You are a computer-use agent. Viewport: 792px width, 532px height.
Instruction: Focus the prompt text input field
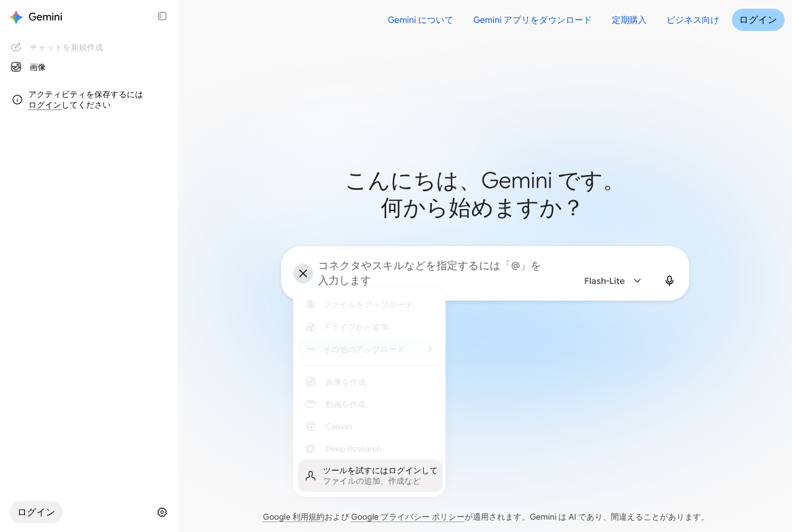tap(432, 273)
